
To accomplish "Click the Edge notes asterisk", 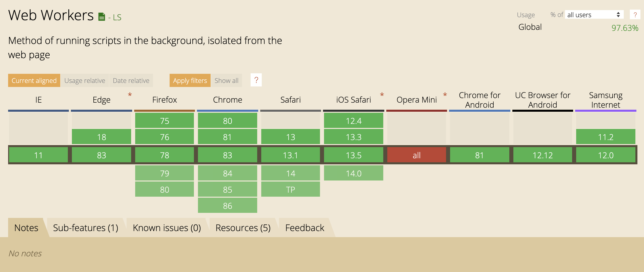I will (130, 95).
